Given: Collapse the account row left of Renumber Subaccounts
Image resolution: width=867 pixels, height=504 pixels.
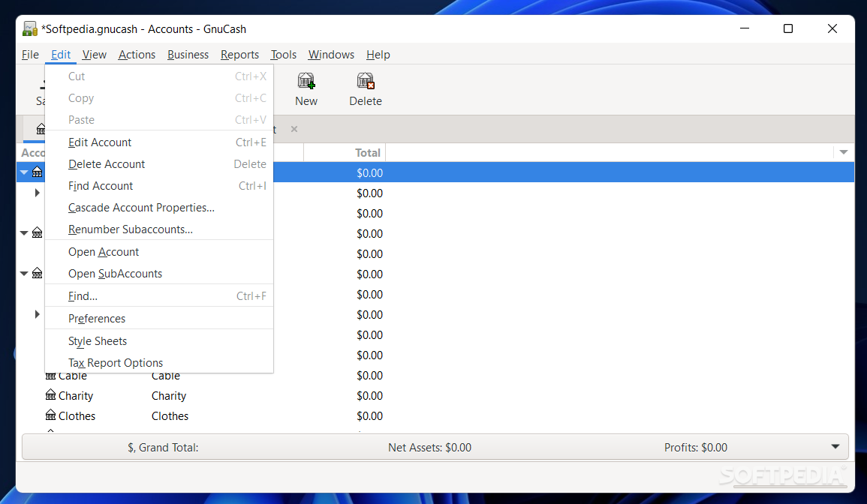Looking at the screenshot, I should click(24, 233).
